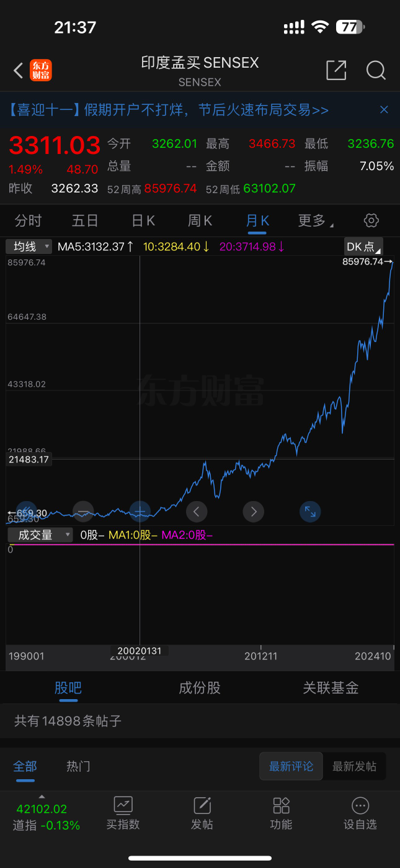Open chart settings gear icon
The height and width of the screenshot is (868, 400).
371,220
